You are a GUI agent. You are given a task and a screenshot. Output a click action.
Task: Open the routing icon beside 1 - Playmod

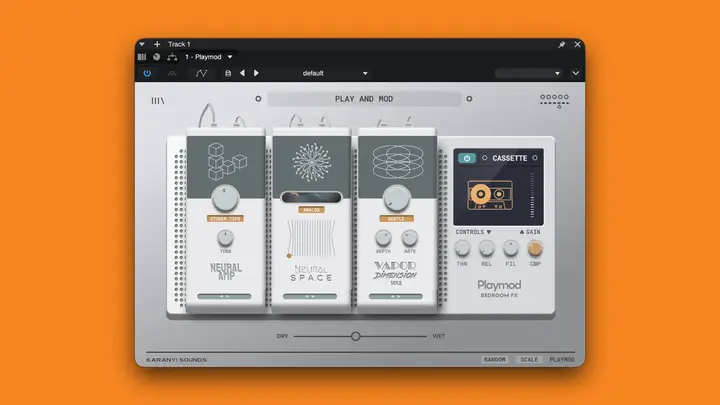click(x=172, y=57)
